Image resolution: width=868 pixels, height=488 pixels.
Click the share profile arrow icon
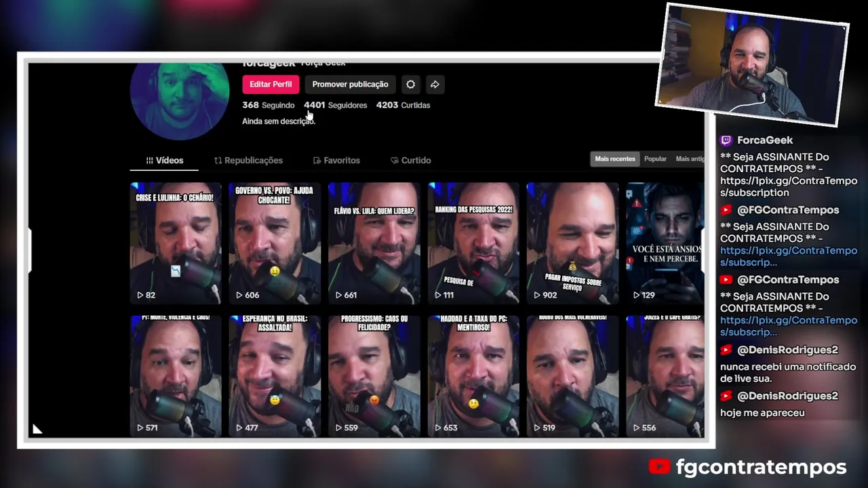[x=435, y=84]
